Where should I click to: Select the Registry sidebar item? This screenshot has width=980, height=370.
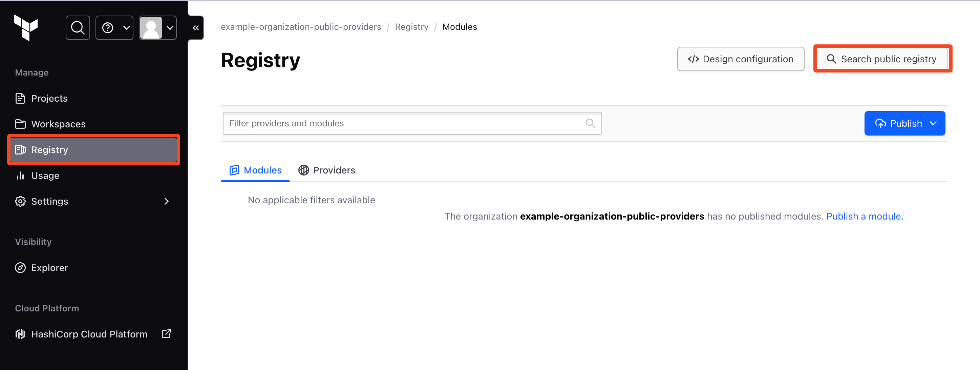coord(49,150)
